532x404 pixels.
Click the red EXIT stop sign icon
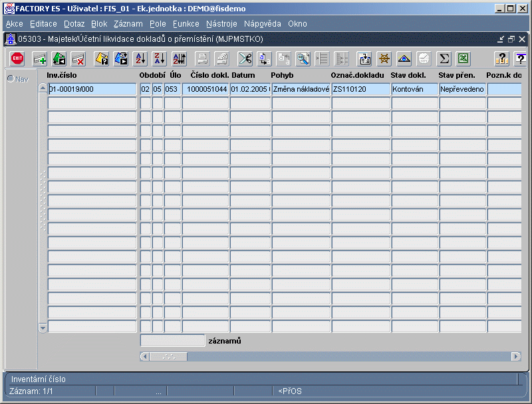(x=17, y=58)
